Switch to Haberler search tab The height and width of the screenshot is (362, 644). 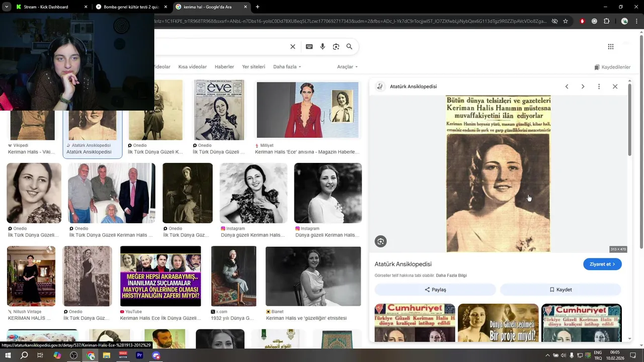coord(224,67)
